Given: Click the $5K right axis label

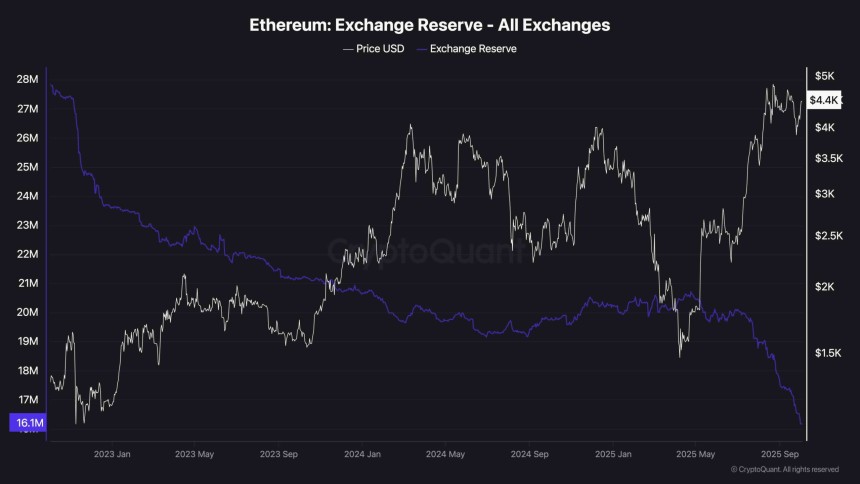Looking at the screenshot, I should pos(824,76).
